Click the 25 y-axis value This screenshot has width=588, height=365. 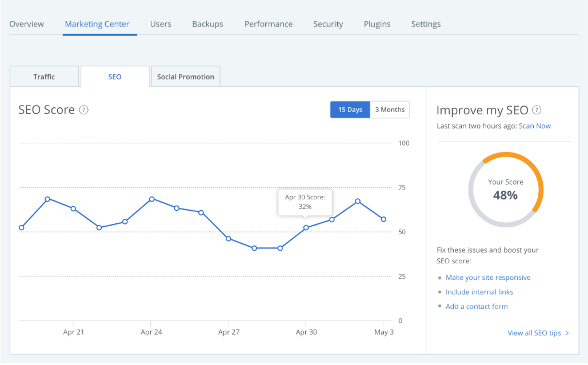click(x=402, y=276)
